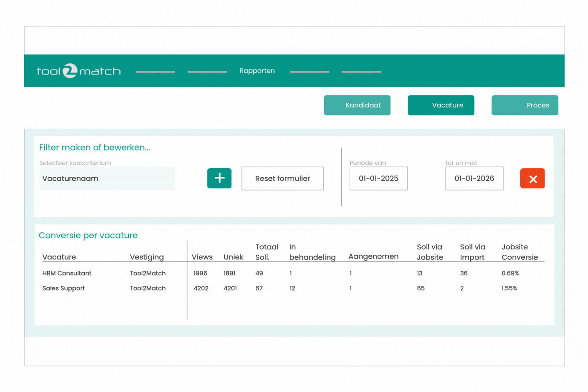Sort by the Views column header

202,257
